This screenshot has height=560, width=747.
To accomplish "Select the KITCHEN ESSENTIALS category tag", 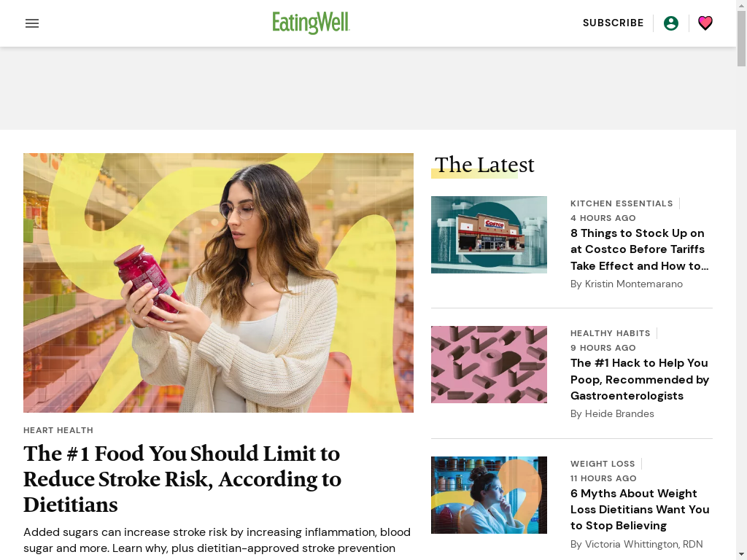I will pos(622,203).
